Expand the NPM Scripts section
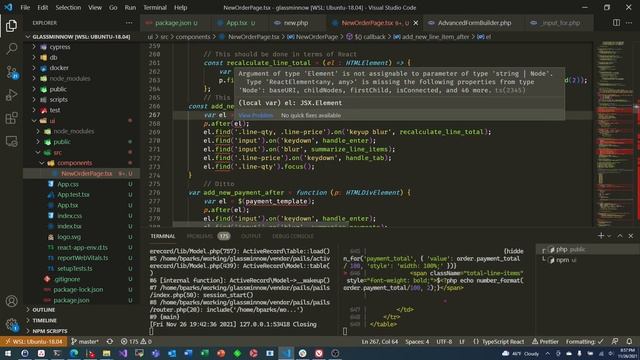The width and height of the screenshot is (640, 360). [50, 331]
